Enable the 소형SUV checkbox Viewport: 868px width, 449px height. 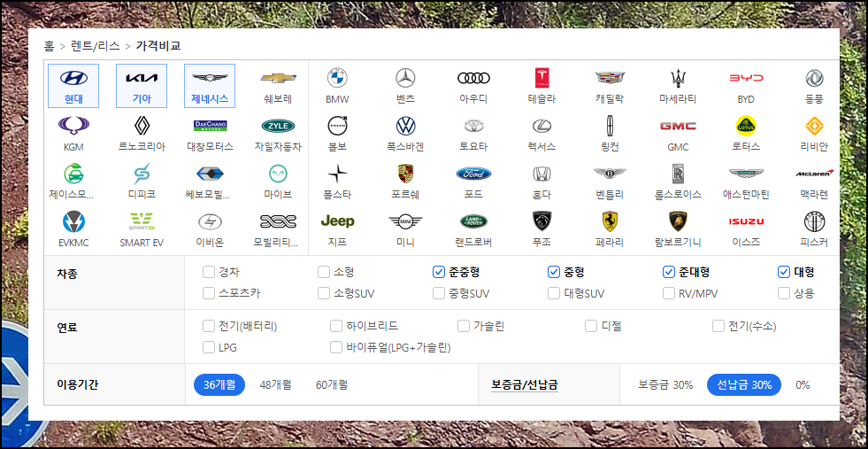pos(323,293)
